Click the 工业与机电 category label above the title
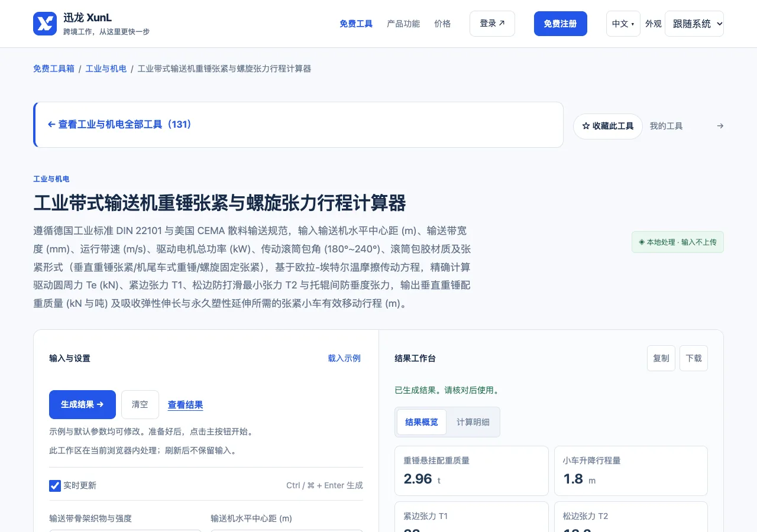The image size is (757, 532). 51,179
